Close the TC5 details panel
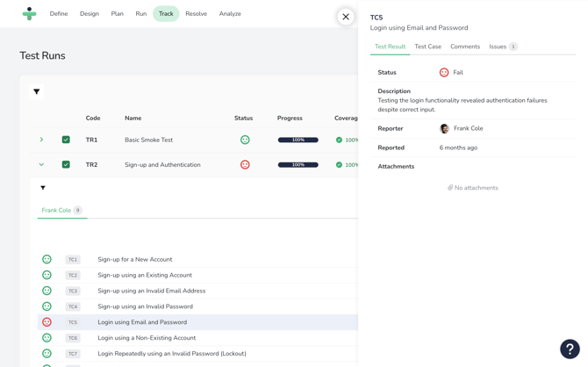 [346, 16]
